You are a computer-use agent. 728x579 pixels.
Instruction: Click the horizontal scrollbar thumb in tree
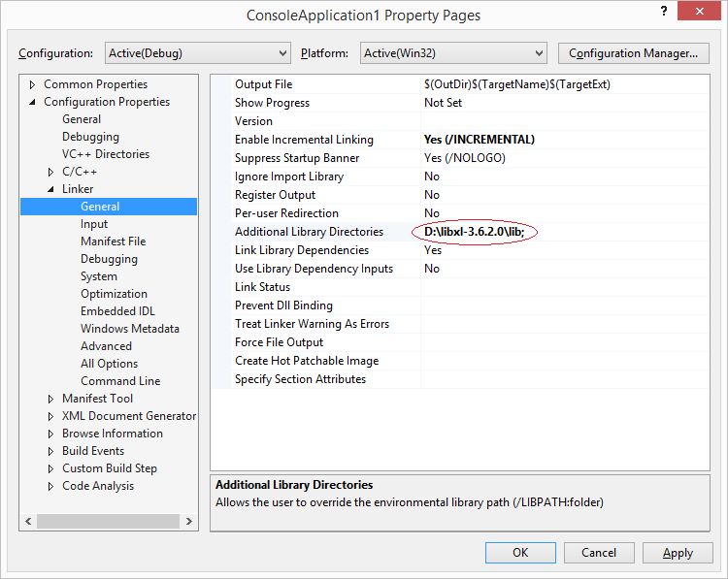pyautogui.click(x=108, y=521)
